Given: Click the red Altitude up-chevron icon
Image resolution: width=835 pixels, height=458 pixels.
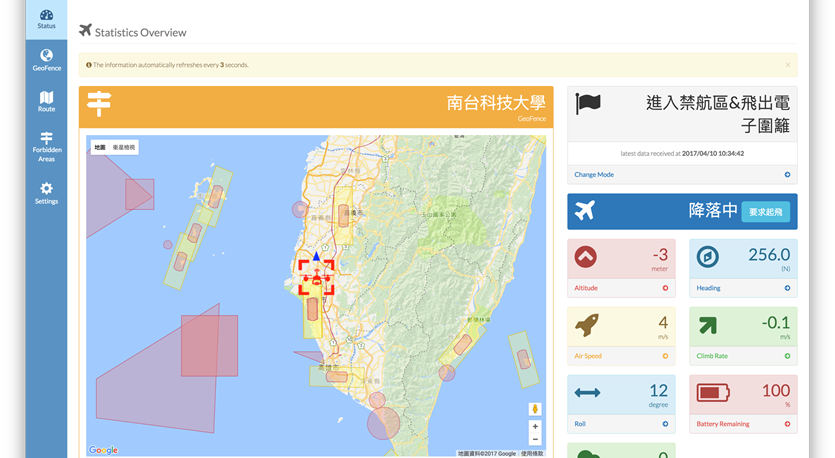Looking at the screenshot, I should pos(585,257).
